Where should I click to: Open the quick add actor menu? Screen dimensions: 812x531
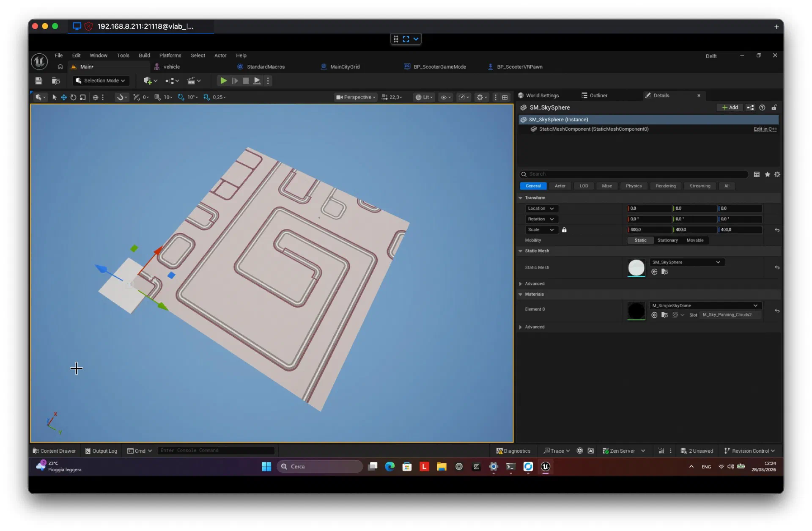tap(150, 80)
